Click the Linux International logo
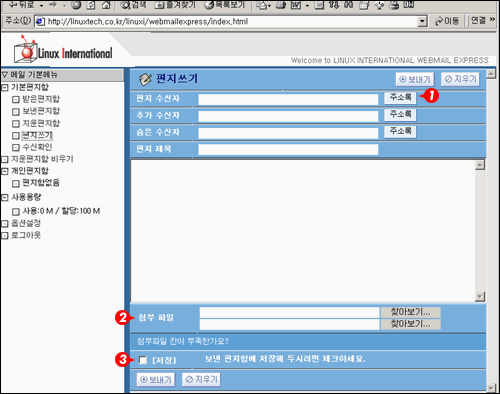Screen dimensions: 500x394 tap(63, 49)
